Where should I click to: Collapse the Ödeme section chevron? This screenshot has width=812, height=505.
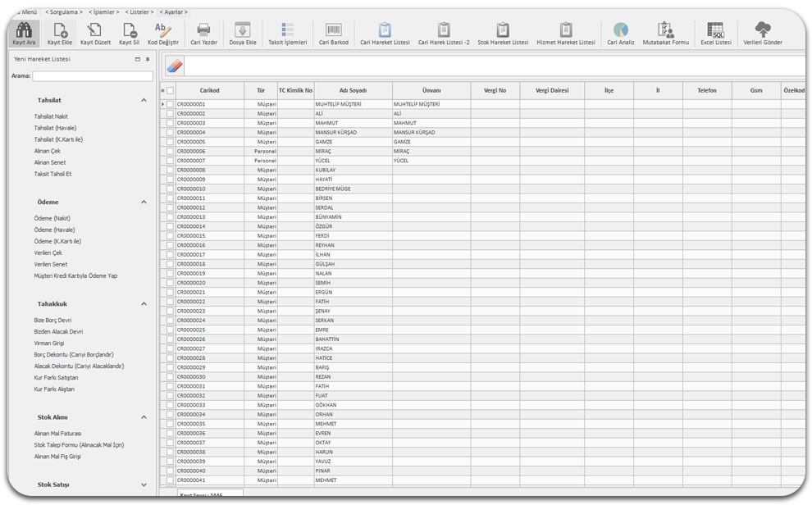click(x=144, y=202)
